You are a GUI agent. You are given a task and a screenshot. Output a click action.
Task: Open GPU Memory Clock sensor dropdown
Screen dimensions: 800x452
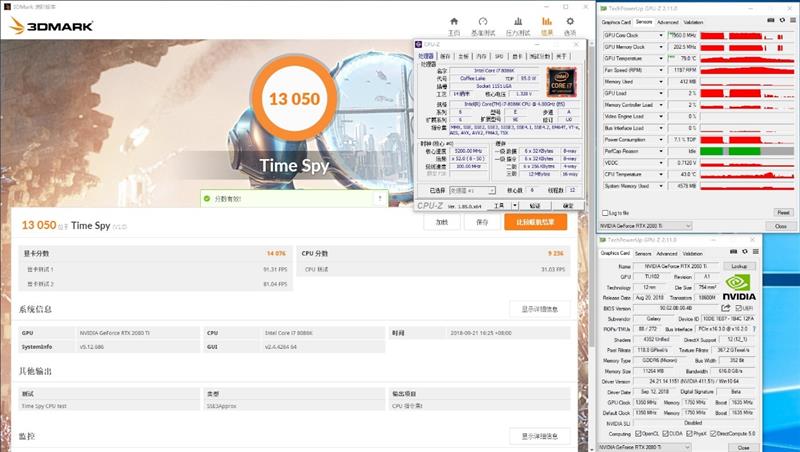click(x=661, y=47)
